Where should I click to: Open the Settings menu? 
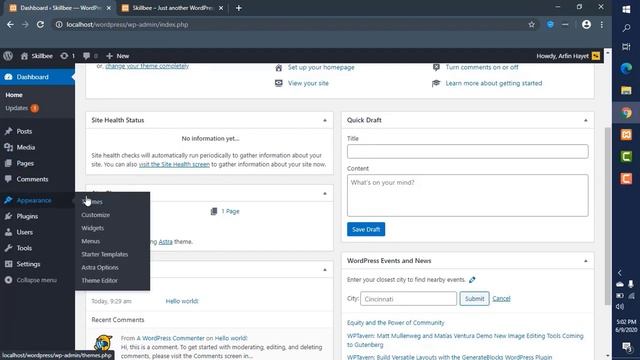tap(28, 264)
